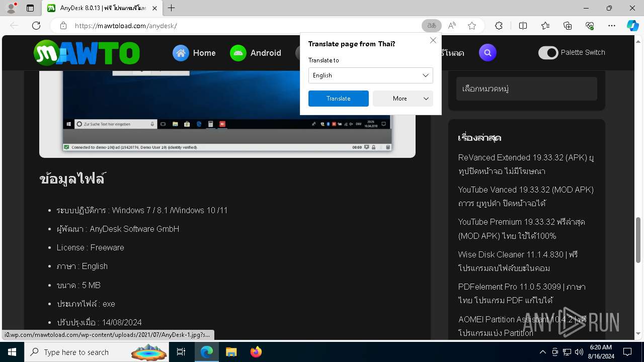Viewport: 644px width, 362px height.
Task: Open PDFelement Pro 11.0.5.3099 link
Action: pos(522,293)
